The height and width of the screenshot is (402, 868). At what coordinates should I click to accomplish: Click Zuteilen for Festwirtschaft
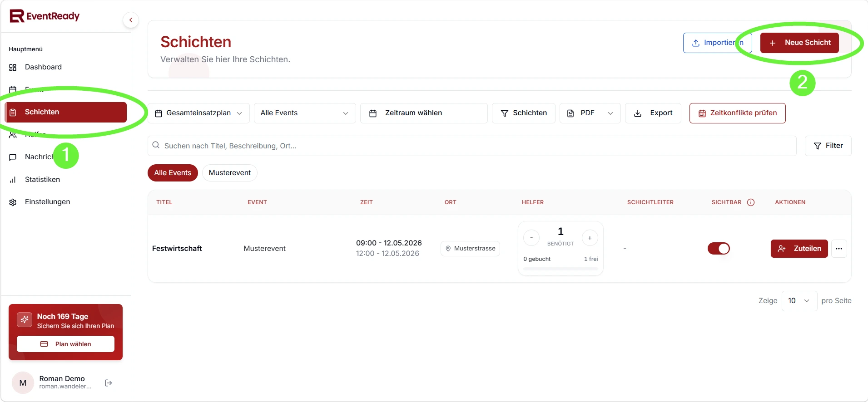tap(799, 249)
